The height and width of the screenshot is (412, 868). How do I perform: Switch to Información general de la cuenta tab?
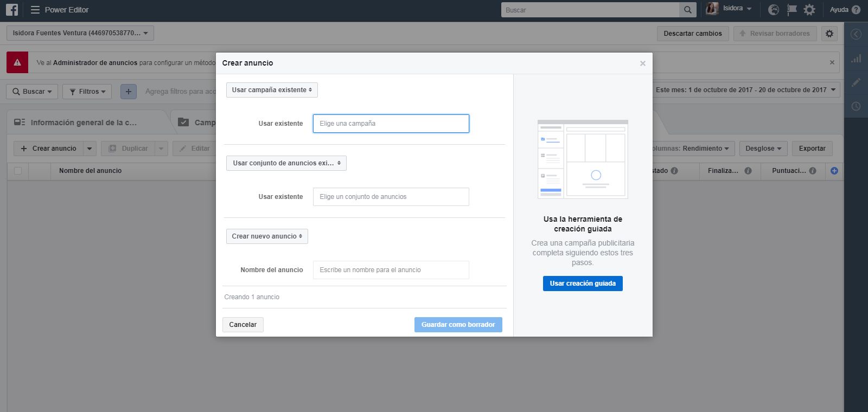coord(84,123)
